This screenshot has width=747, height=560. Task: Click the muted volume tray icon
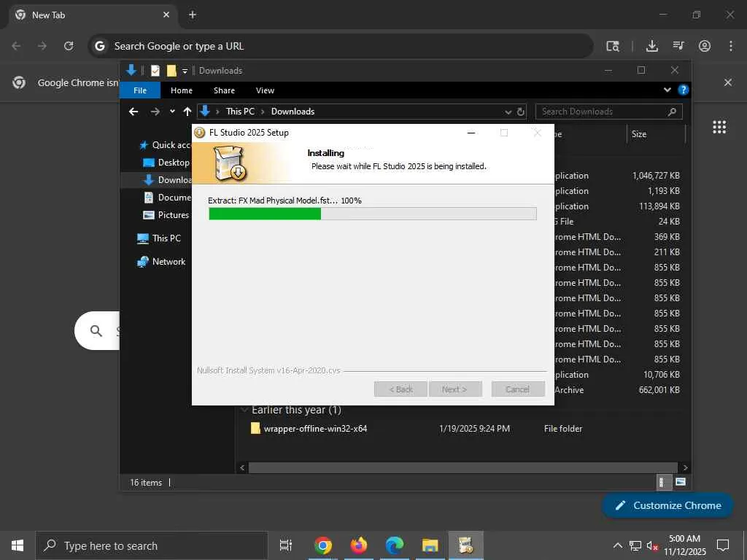652,545
